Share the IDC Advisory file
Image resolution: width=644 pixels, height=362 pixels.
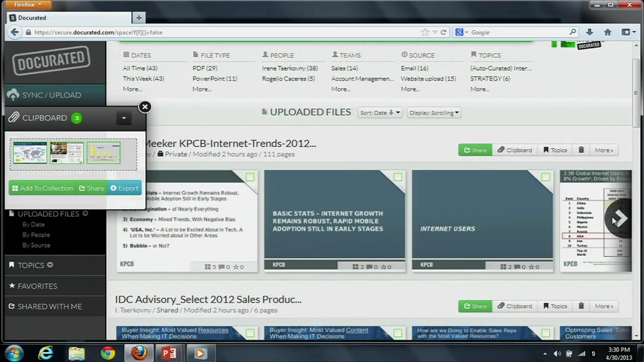tap(475, 306)
